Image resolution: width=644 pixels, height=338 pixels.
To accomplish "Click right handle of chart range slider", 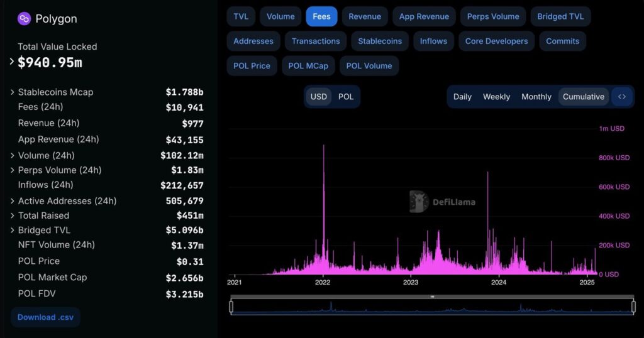I will (633, 307).
